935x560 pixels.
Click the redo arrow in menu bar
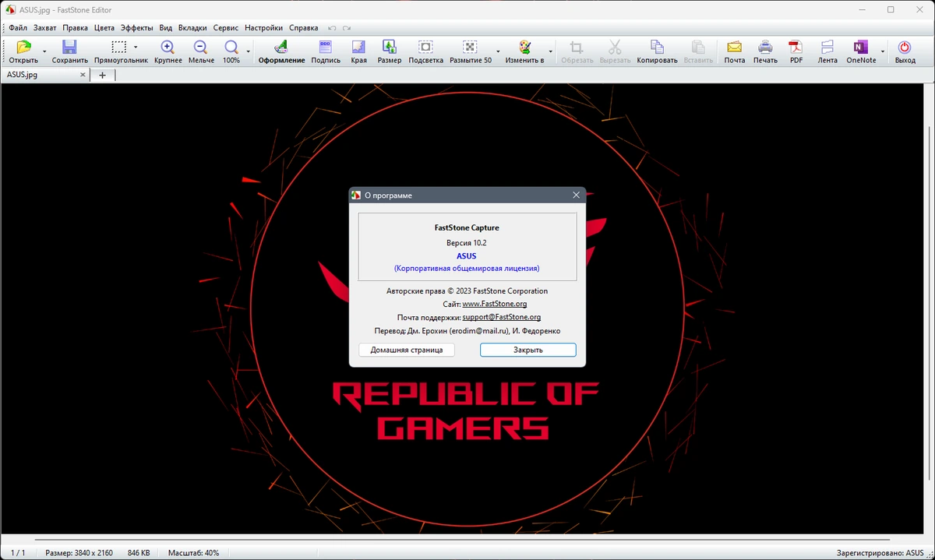click(346, 28)
